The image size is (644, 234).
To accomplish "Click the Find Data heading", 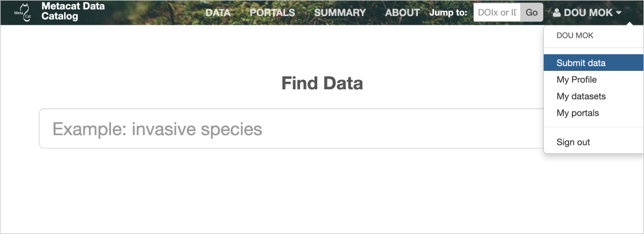I will [322, 84].
